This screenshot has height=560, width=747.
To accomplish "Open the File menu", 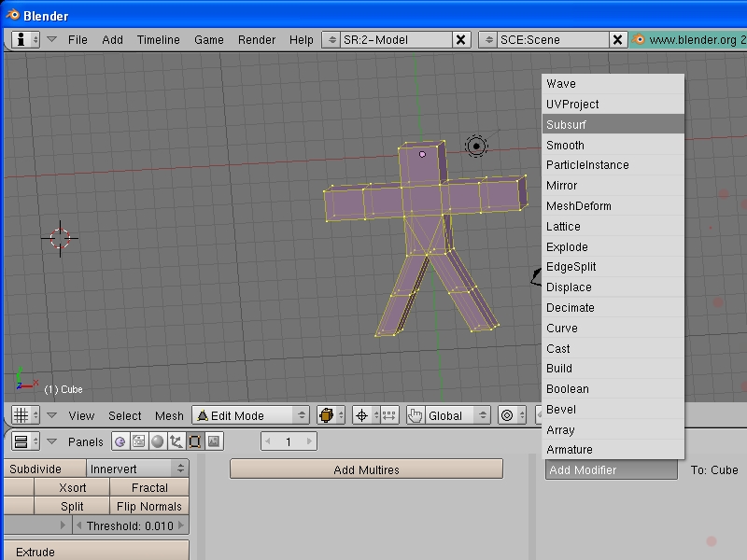I will [78, 39].
